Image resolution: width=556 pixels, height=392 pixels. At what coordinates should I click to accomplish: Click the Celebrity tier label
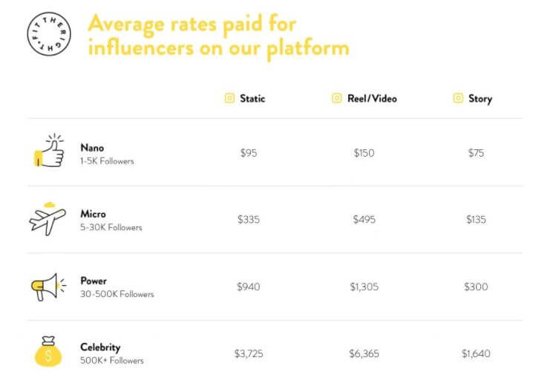click(x=100, y=347)
